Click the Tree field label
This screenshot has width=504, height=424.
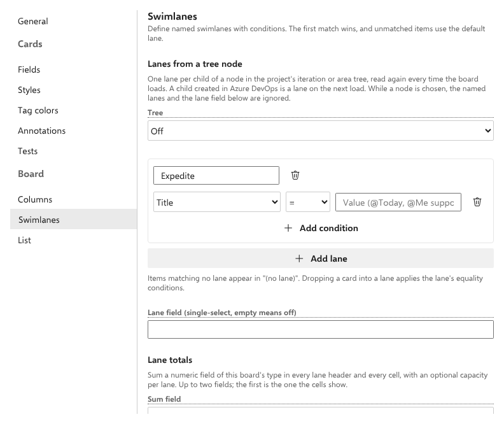click(155, 113)
